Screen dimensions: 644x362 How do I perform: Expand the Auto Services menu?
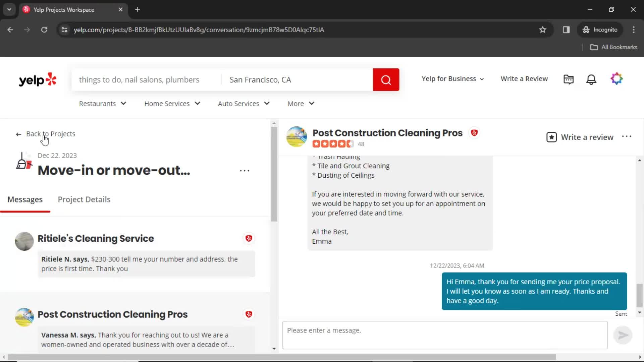[x=244, y=104]
